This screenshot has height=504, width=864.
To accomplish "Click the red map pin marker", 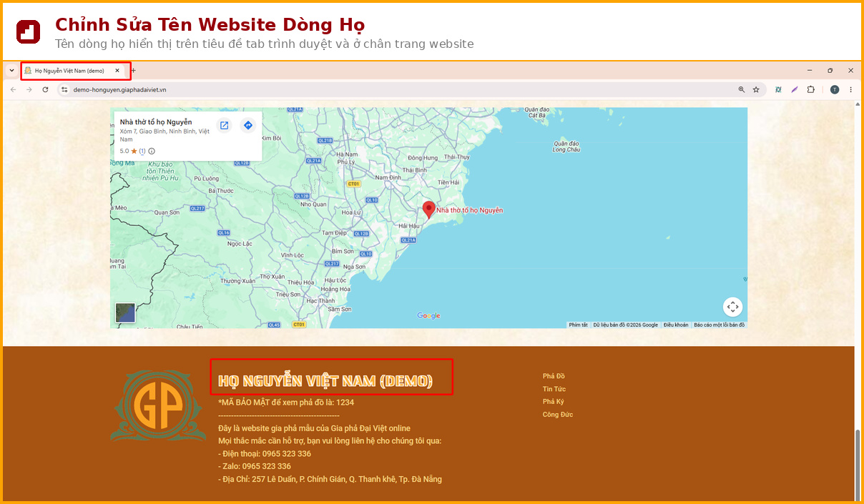I will [x=428, y=209].
